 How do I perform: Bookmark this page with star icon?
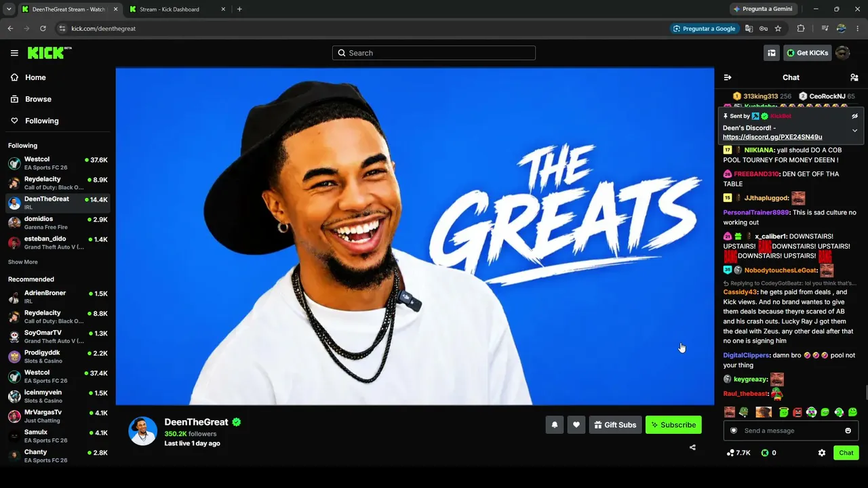(x=778, y=28)
